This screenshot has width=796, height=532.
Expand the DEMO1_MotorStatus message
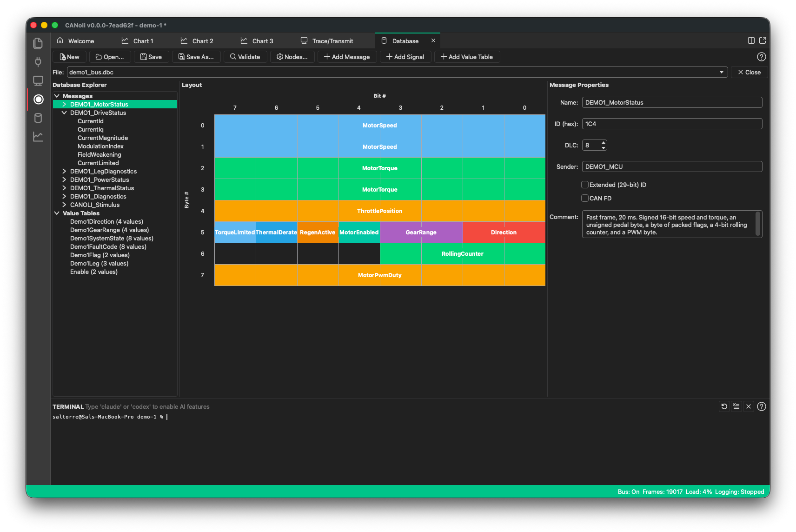tap(64, 104)
